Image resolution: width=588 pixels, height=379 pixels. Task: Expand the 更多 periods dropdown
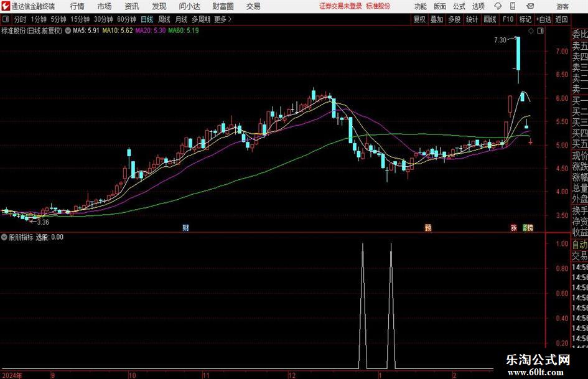(223, 19)
